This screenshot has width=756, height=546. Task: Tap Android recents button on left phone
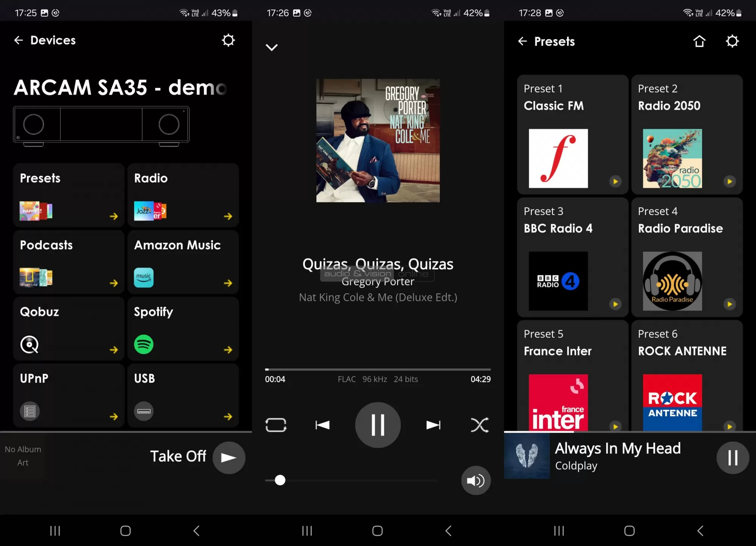(x=55, y=531)
